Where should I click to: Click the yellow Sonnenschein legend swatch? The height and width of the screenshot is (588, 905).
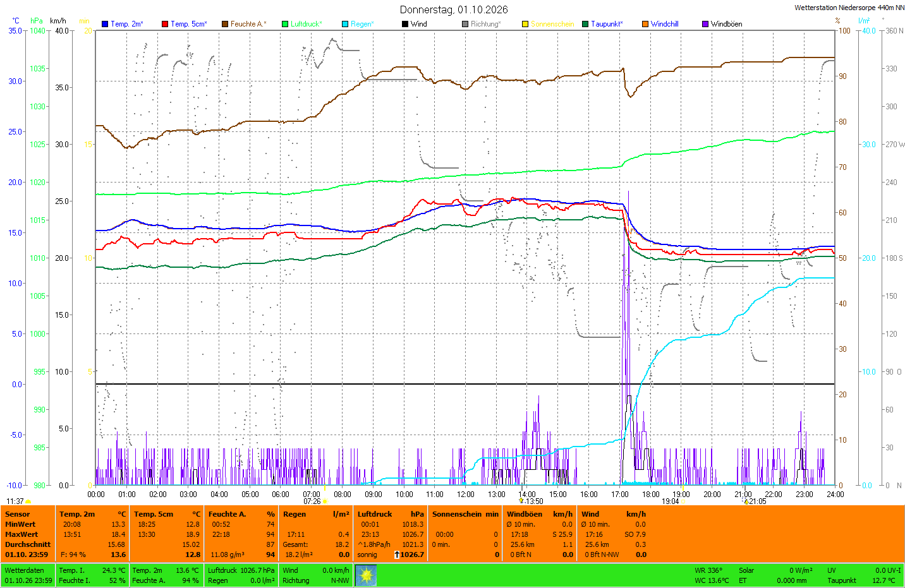pos(525,24)
